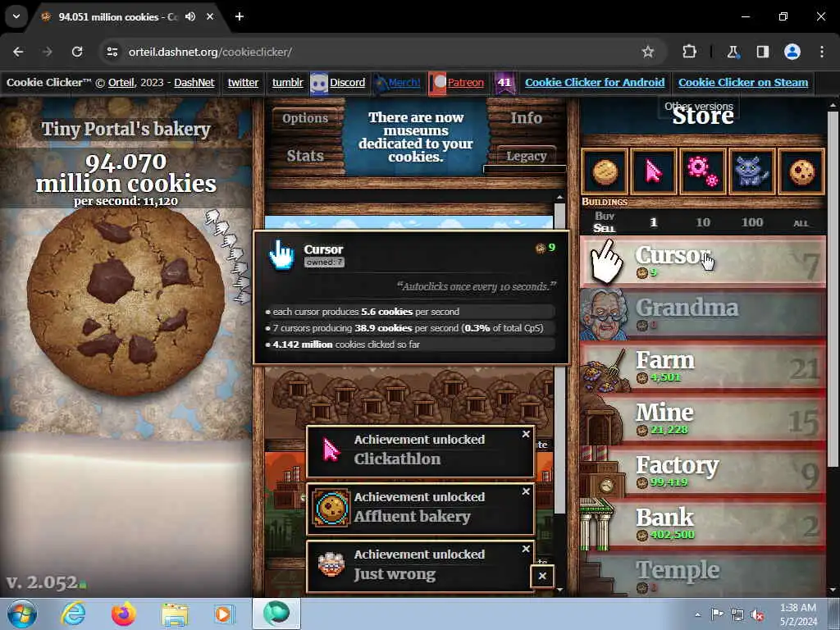
Task: Click the news ticker about museums
Action: pyautogui.click(x=416, y=137)
